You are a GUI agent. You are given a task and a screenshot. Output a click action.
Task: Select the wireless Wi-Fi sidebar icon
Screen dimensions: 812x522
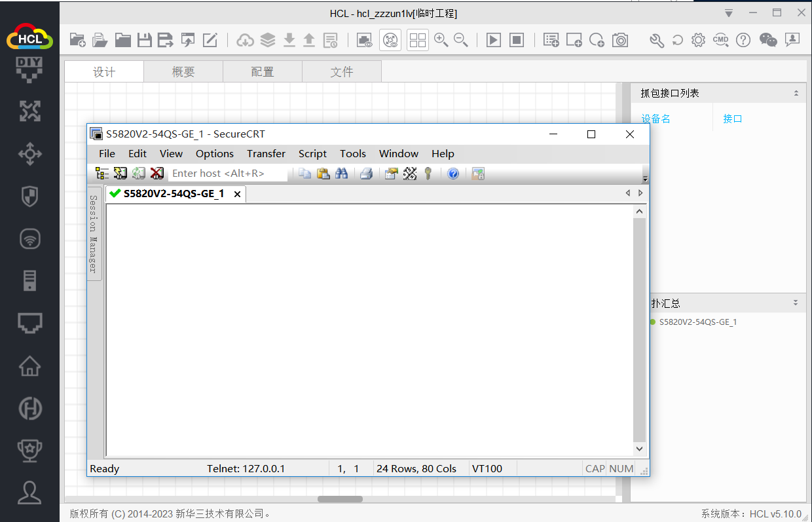(29, 239)
